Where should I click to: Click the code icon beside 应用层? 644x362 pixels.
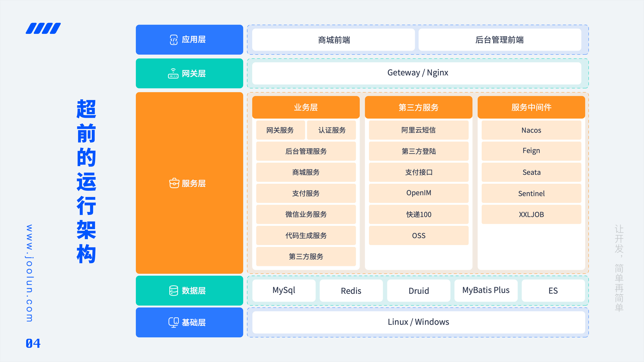point(174,40)
